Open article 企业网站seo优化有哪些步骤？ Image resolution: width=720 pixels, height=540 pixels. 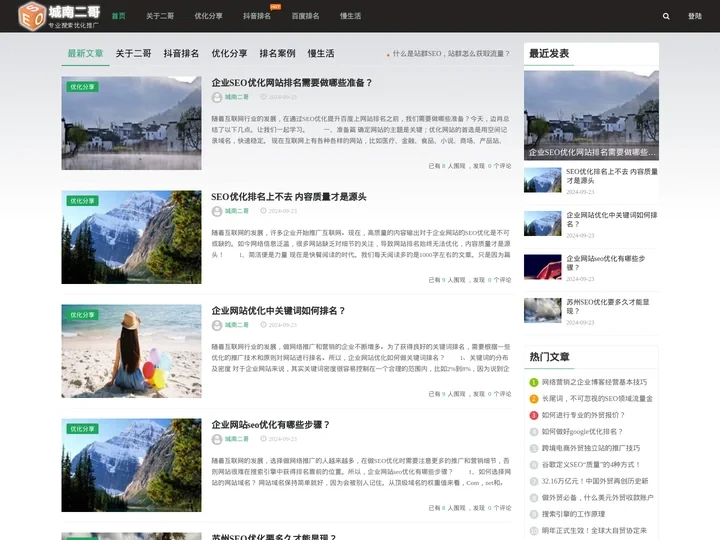pos(270,425)
